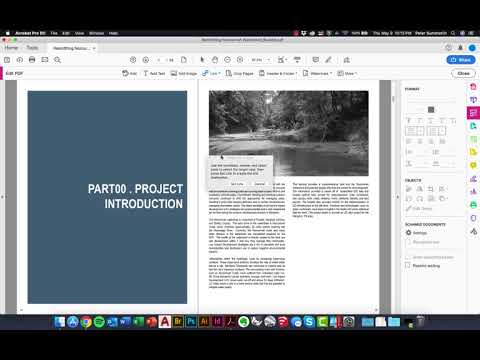Image resolution: width=480 pixels, height=360 pixels.
Task: Go to the next page with down arrow icon
Action: pos(146,60)
